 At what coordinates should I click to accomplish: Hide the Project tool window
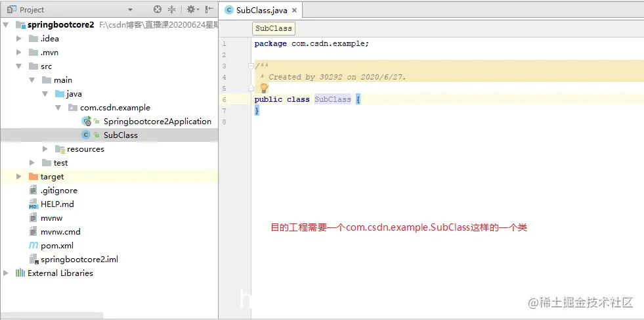click(209, 9)
